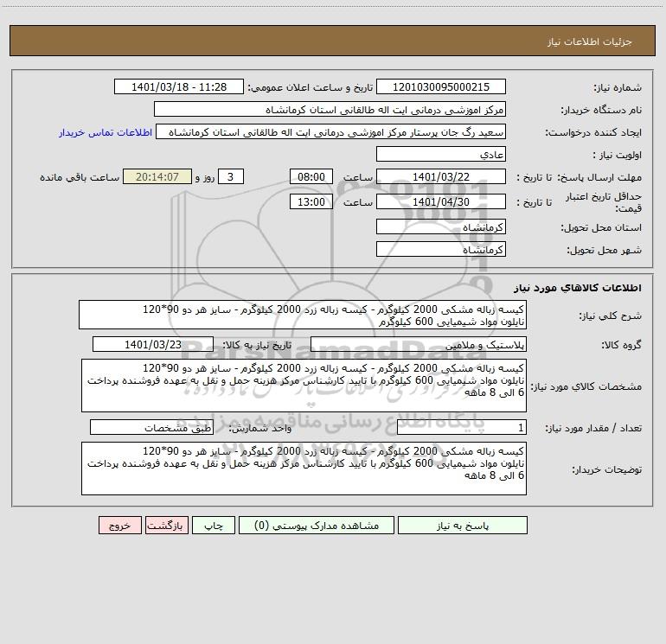Click label 'ایجاد کننده درخواست:'
Screen dimensions: 666x644
point(593,133)
